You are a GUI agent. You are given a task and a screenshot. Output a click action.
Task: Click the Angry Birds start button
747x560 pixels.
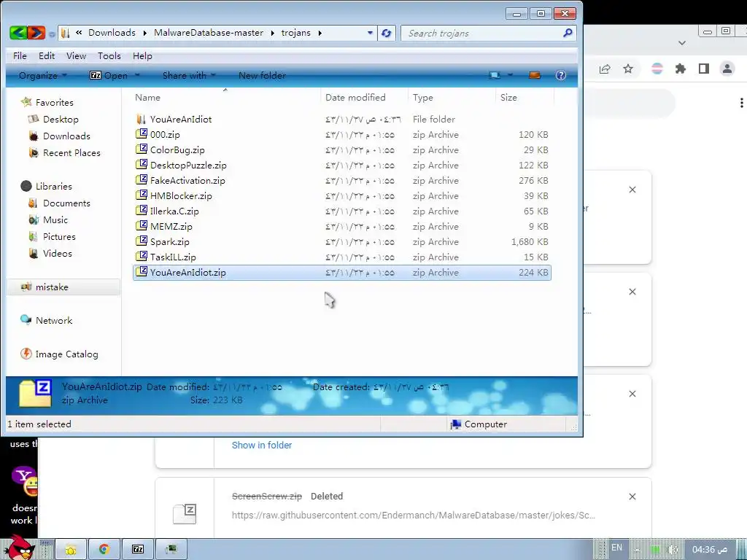[18, 548]
